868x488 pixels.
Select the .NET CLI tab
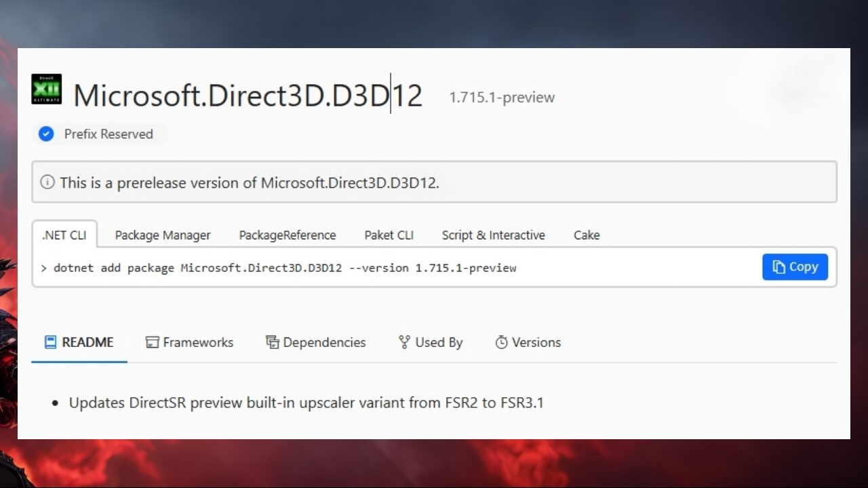pos(64,235)
